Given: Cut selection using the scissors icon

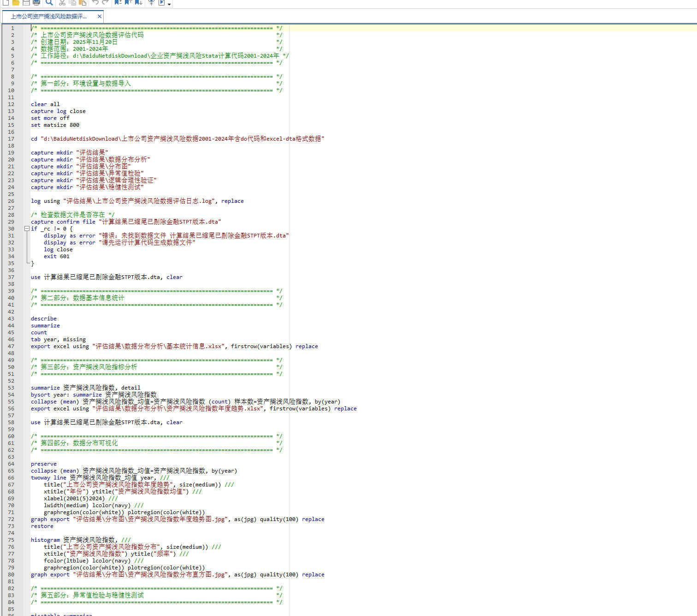Looking at the screenshot, I should pyautogui.click(x=62, y=2).
